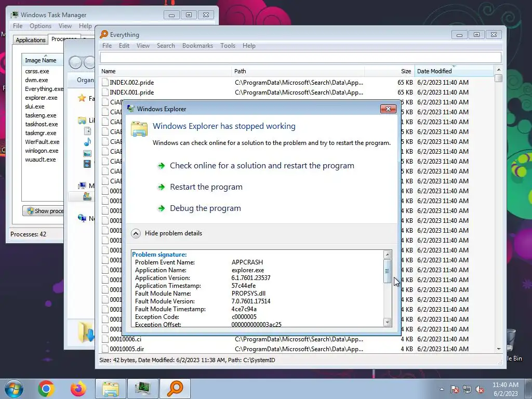Click the Everything results scrollbar thumb
532x399 pixels.
[x=498, y=78]
